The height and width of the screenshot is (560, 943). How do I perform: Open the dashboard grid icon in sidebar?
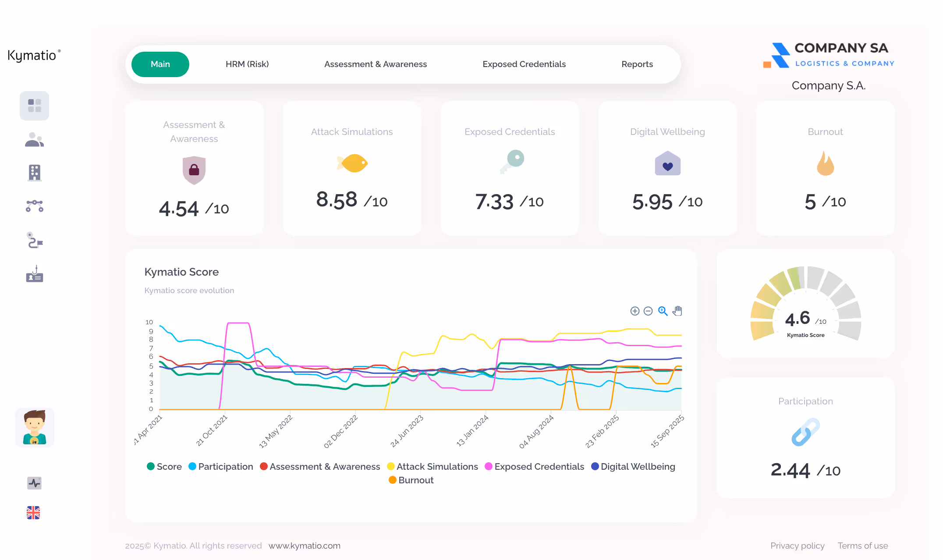click(x=34, y=106)
